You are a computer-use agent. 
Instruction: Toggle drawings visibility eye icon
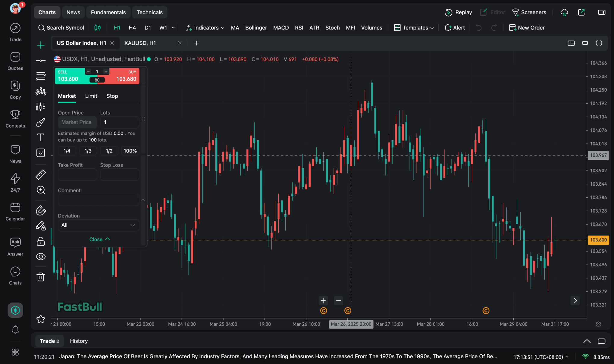[41, 256]
